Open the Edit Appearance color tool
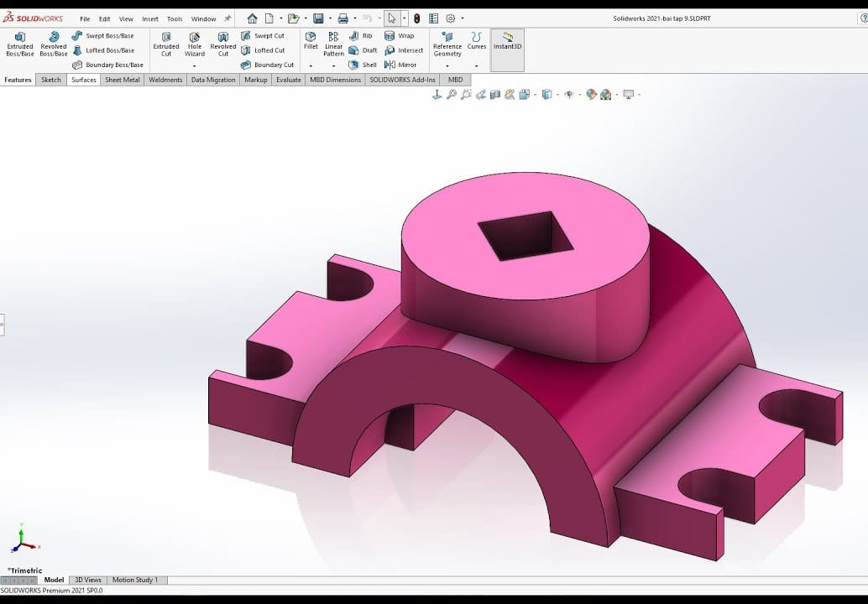 coord(590,94)
